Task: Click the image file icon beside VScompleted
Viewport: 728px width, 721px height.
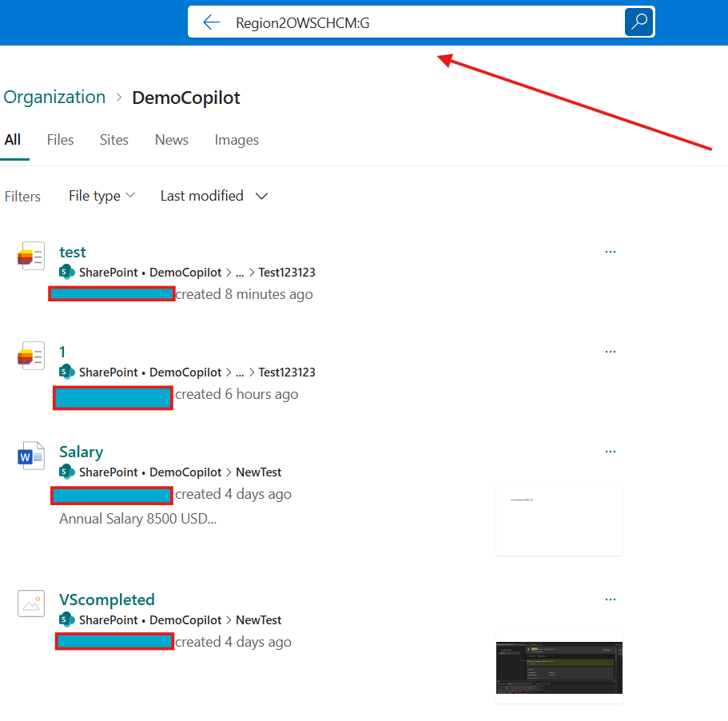Action: coord(30,603)
